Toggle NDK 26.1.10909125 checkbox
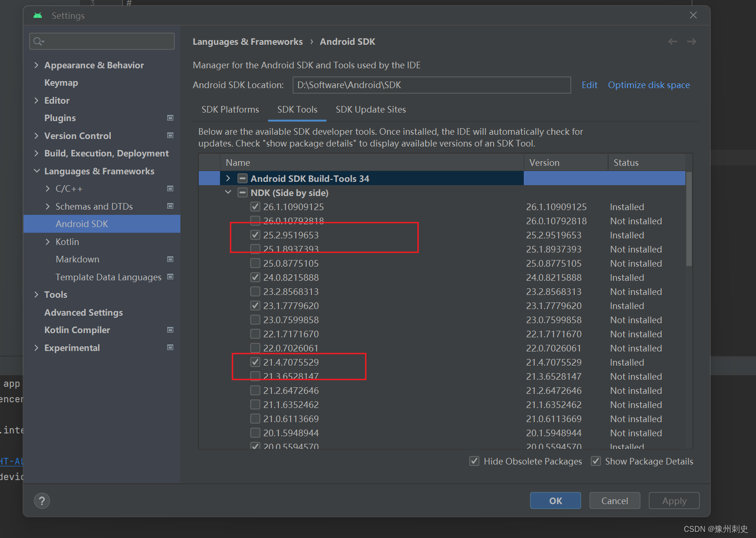This screenshot has height=538, width=756. point(255,206)
